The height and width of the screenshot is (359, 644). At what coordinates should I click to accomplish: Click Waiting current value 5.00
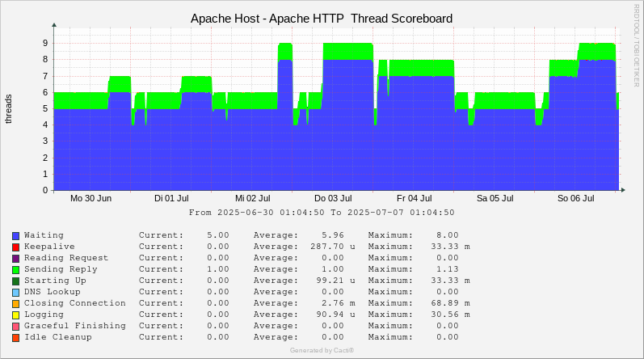[217, 235]
